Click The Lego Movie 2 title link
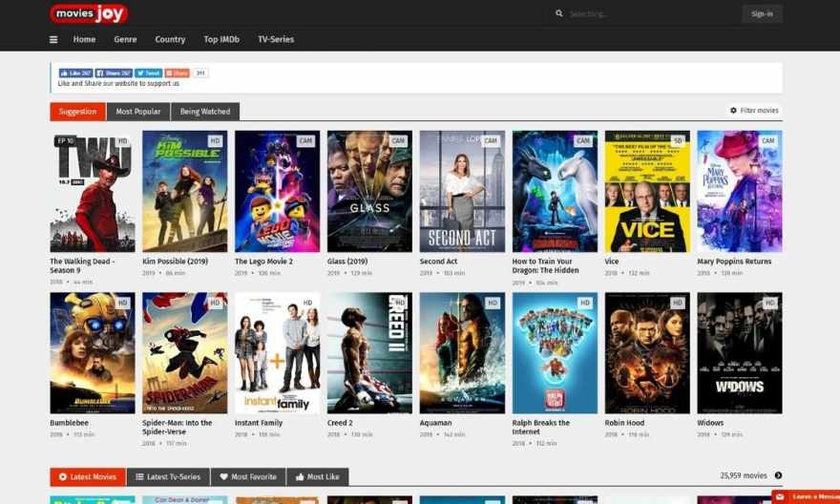Image resolution: width=840 pixels, height=504 pixels. (x=263, y=262)
